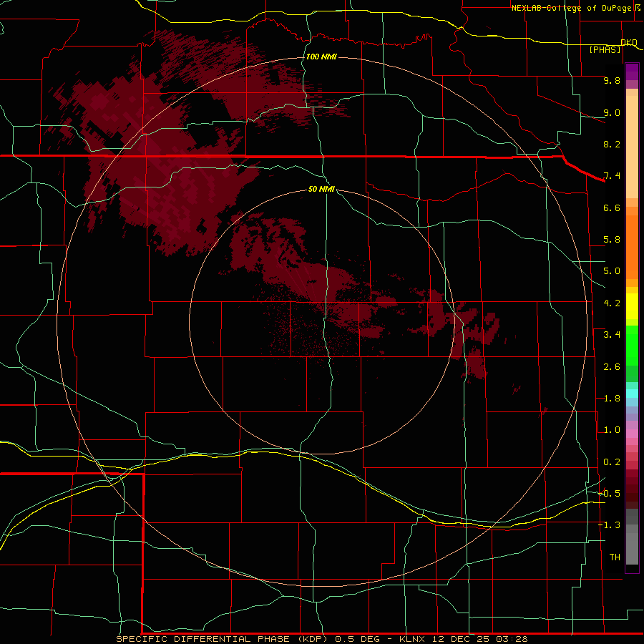The height and width of the screenshot is (644, 644).
Task: Click the "OKD" label near the legend
Action: (629, 42)
